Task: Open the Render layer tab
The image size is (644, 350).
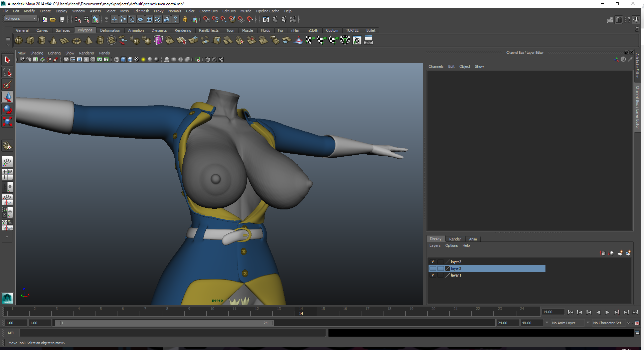Action: pyautogui.click(x=455, y=239)
